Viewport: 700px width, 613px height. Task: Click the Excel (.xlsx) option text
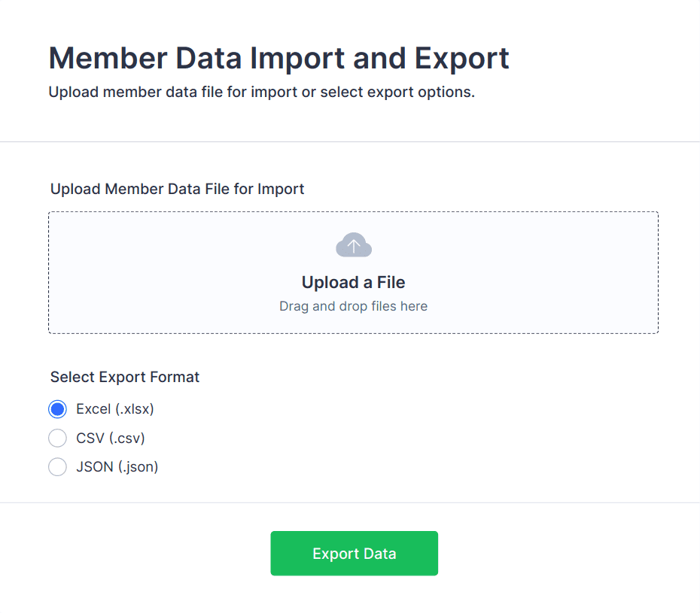tap(115, 408)
